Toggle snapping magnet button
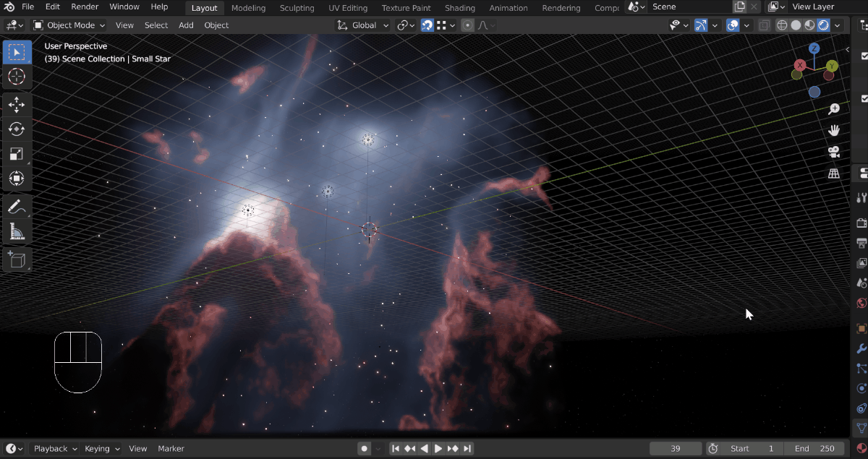This screenshot has height=459, width=868. tap(427, 25)
